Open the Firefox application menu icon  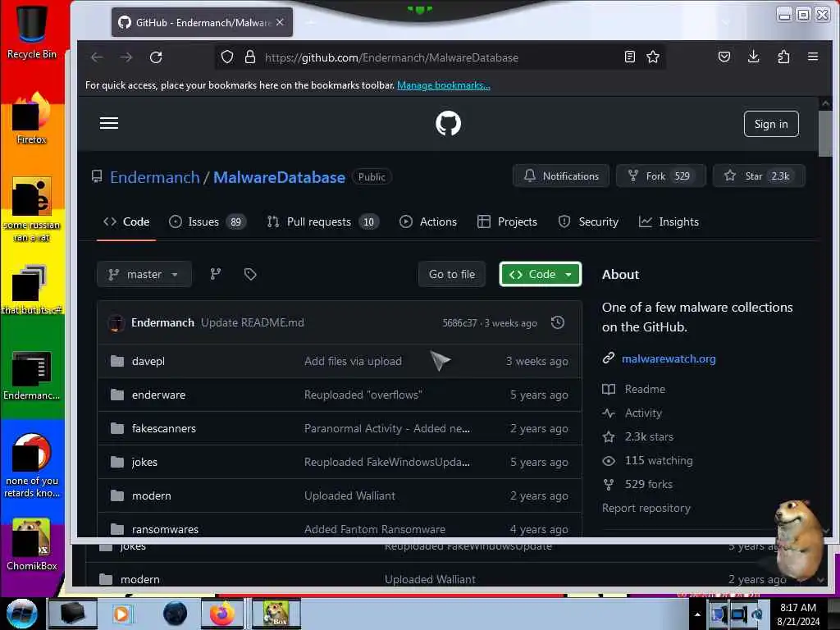tap(813, 57)
